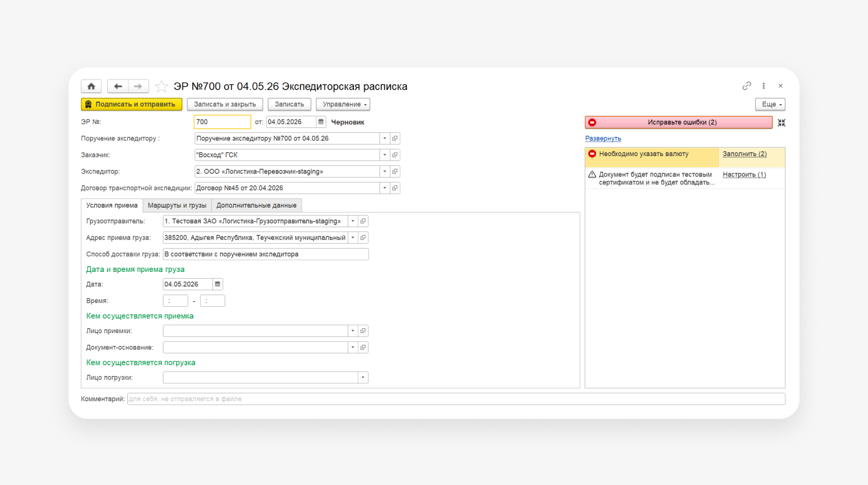
Task: Select Документ будет подписан тестовым warning text
Action: pos(656,178)
